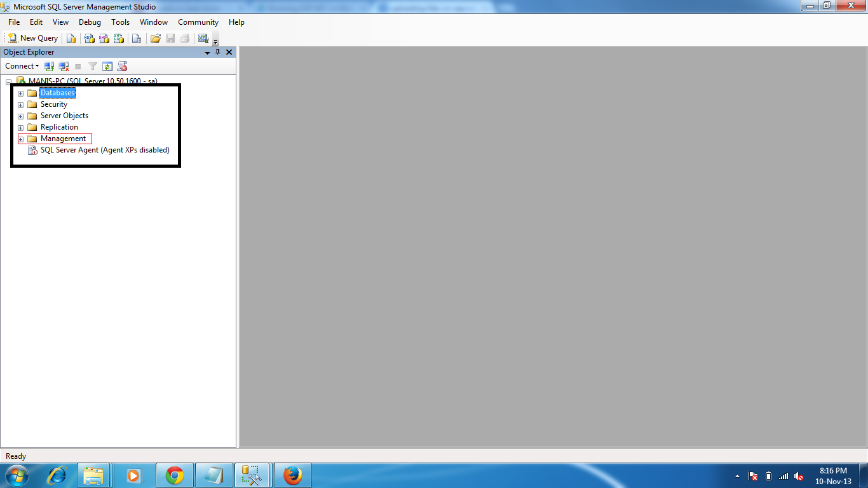Click the Open File folder icon
The width and height of the screenshot is (868, 488).
(155, 38)
